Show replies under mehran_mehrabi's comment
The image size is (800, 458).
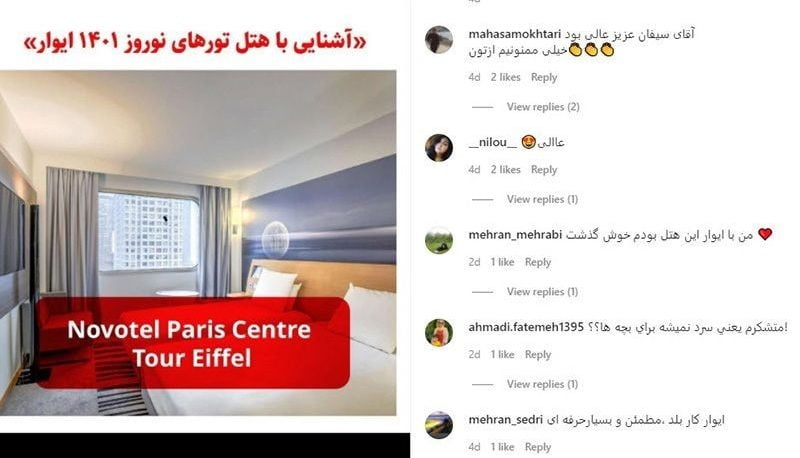pos(542,291)
